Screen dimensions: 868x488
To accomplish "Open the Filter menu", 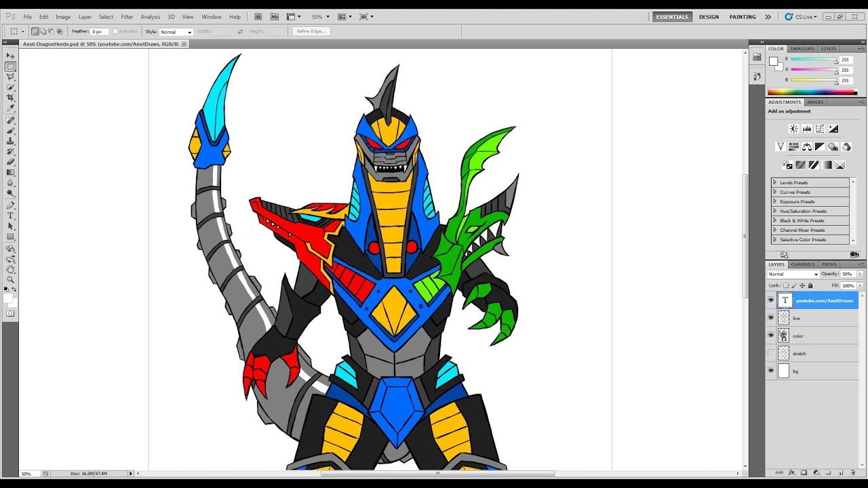I will pos(127,16).
